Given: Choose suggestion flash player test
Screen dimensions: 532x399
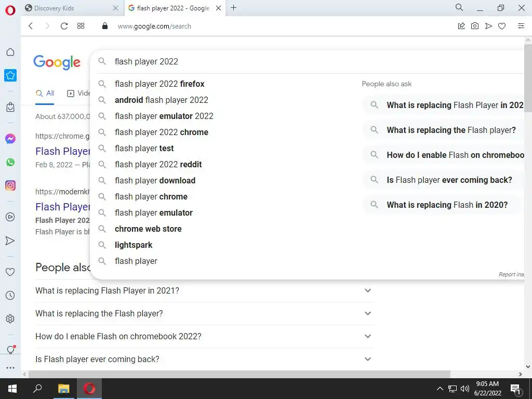Looking at the screenshot, I should click(144, 148).
